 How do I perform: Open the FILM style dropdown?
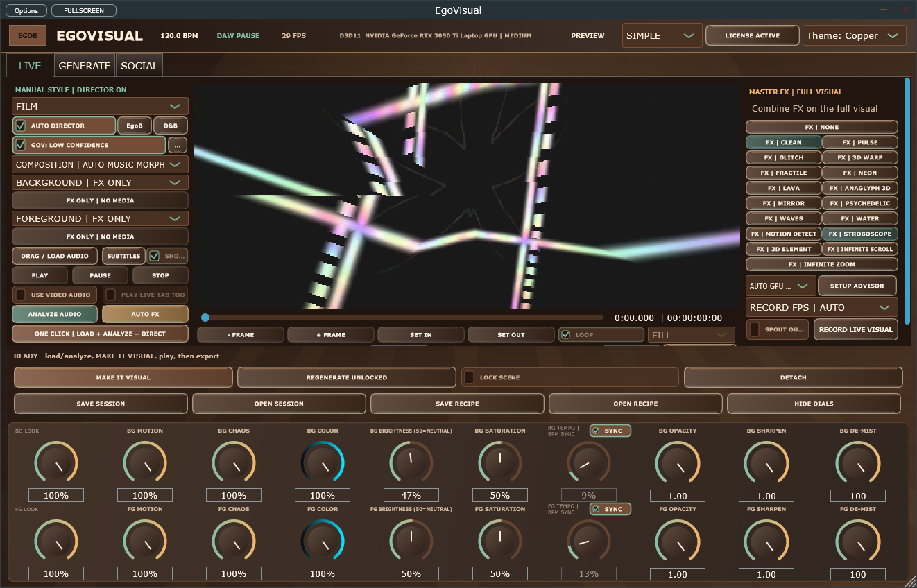click(x=100, y=106)
